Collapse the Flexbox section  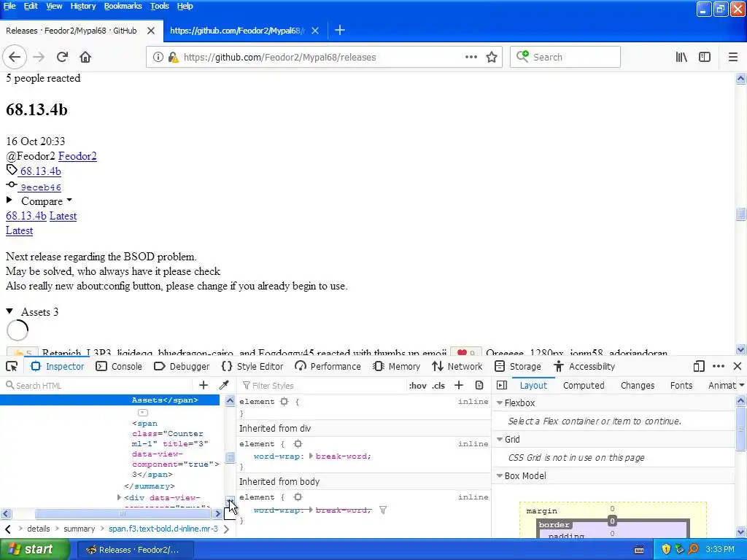click(500, 402)
